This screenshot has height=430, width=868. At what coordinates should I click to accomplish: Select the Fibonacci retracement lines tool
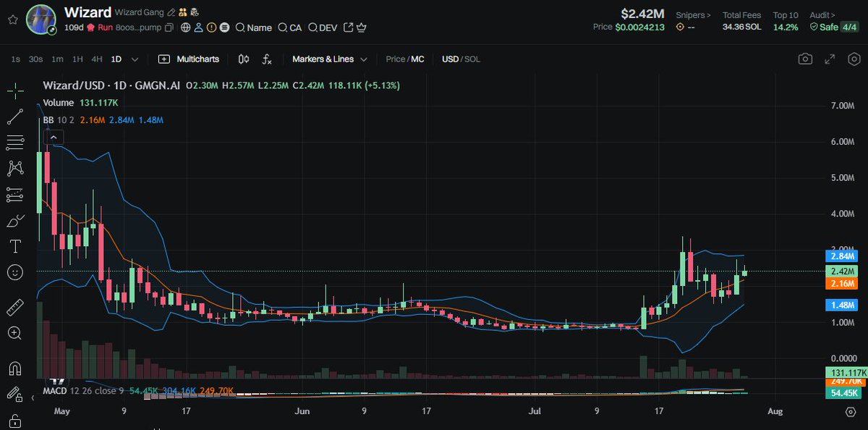pos(14,143)
